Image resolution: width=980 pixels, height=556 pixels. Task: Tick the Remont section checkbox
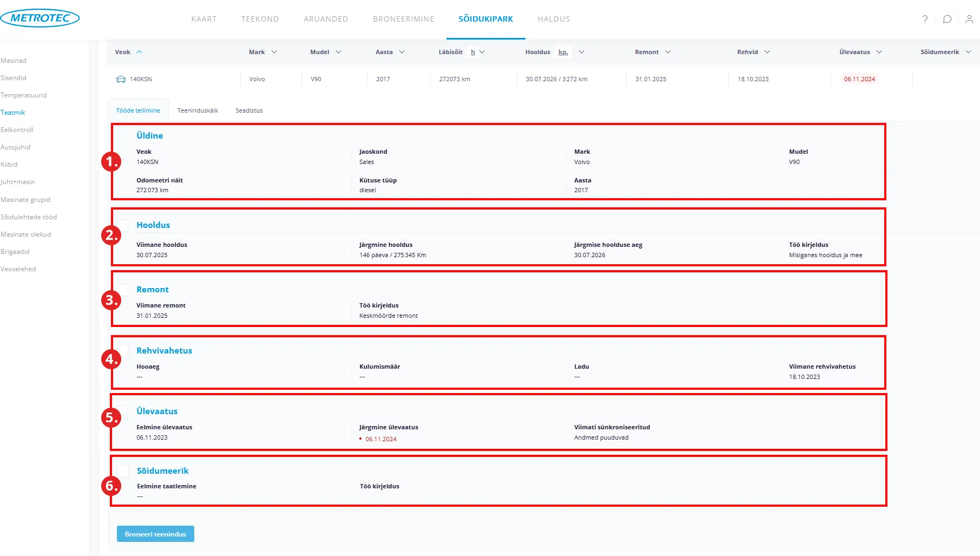pos(123,290)
